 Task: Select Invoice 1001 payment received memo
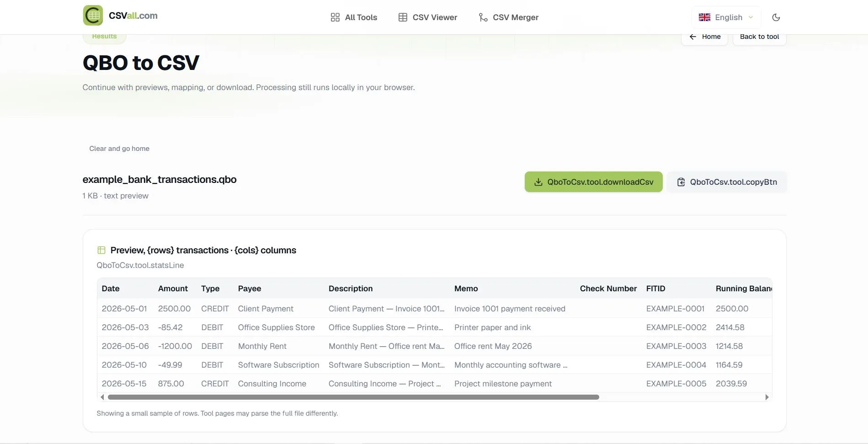point(510,309)
